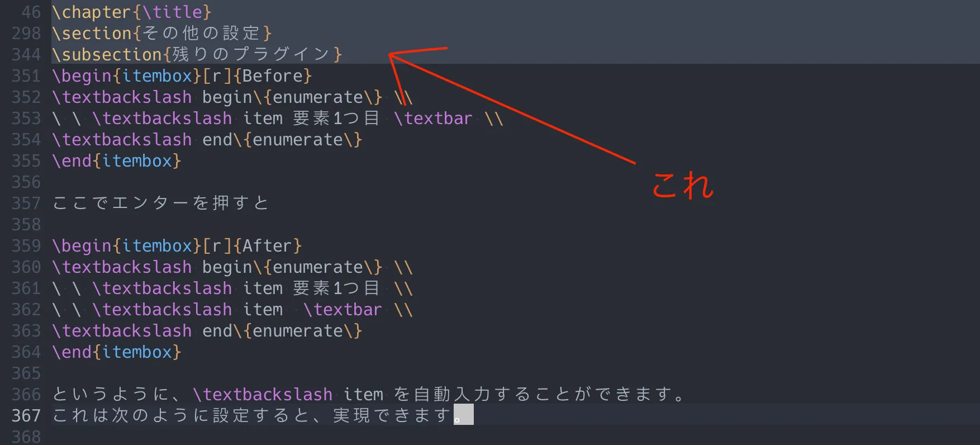Click \end{itembox} on line 364

[x=117, y=352]
